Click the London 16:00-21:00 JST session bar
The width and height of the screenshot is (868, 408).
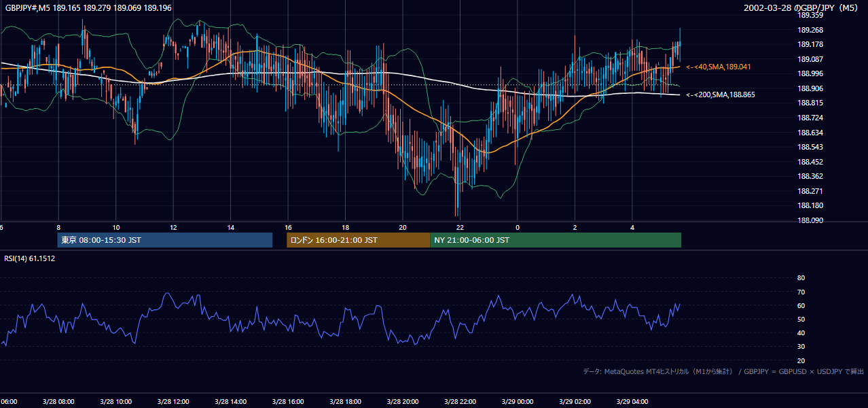click(358, 240)
